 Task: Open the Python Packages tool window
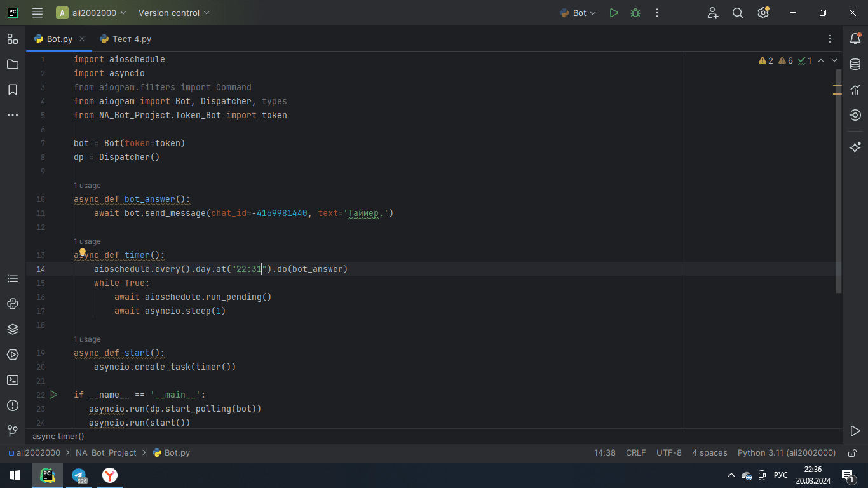pyautogui.click(x=13, y=329)
